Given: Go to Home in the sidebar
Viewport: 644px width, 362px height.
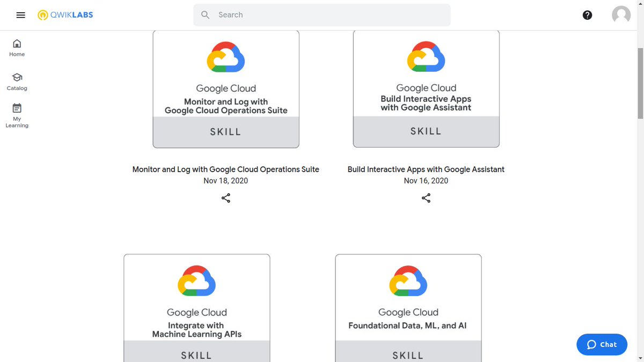Looking at the screenshot, I should 17,48.
